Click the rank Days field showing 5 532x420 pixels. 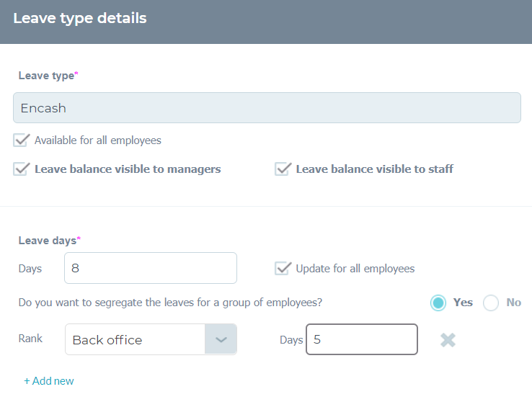point(362,339)
